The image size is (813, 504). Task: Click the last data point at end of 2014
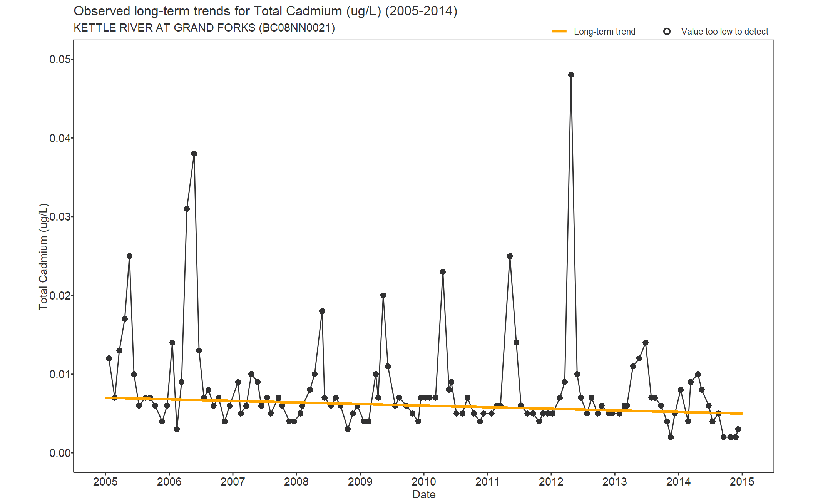click(738, 429)
